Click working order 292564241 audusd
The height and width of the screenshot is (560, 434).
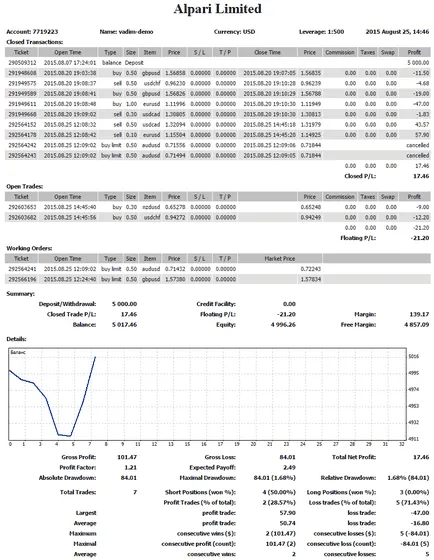point(218,269)
